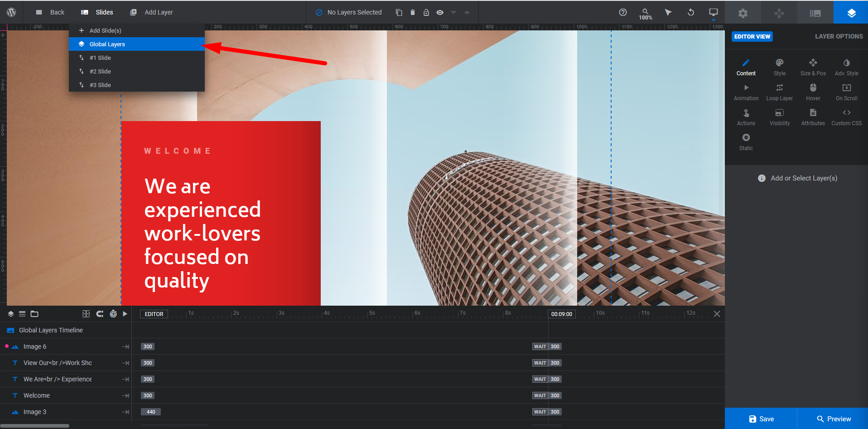Viewport: 868px width, 429px height.
Task: Open the slide options tab
Action: tap(815, 13)
